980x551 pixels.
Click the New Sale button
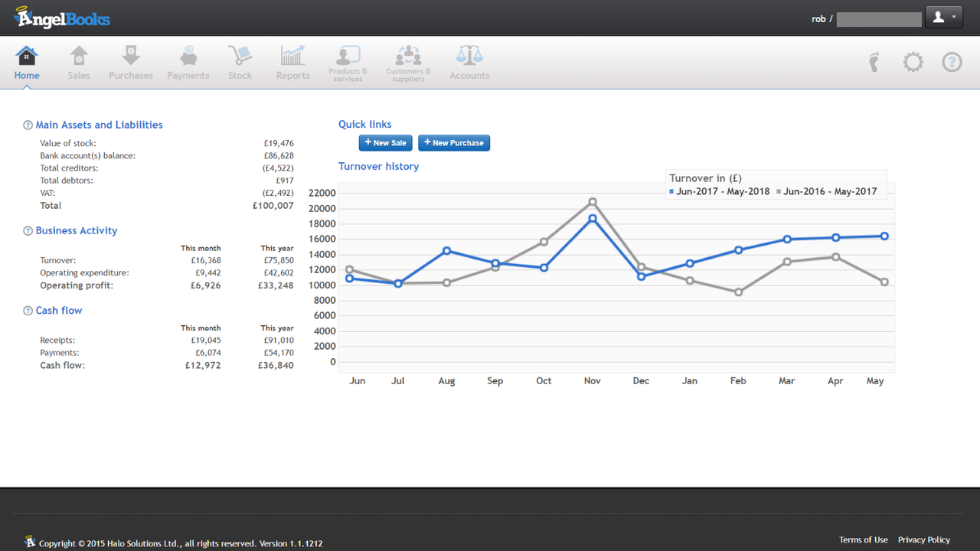coord(385,142)
